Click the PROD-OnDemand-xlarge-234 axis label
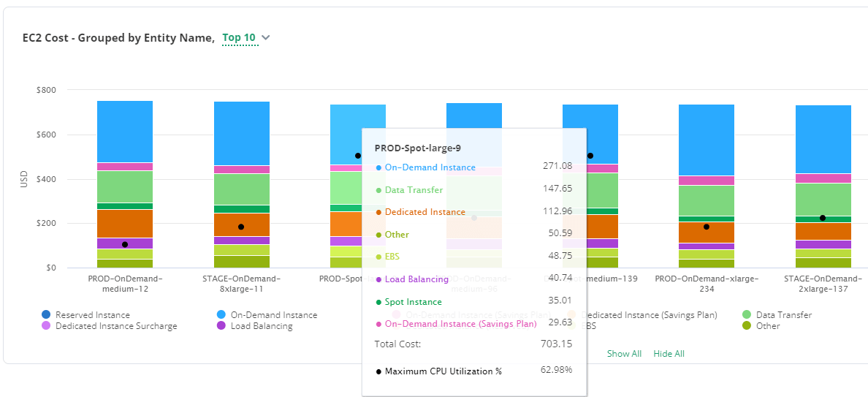The height and width of the screenshot is (397, 868). click(x=707, y=284)
